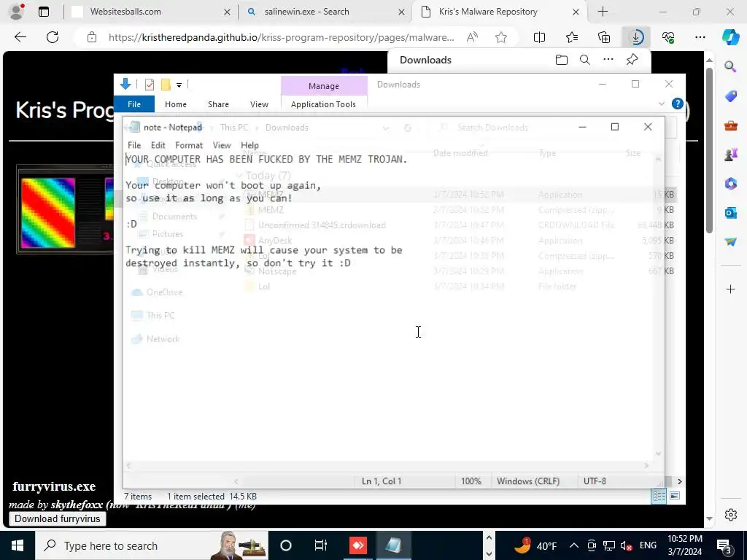
Task: Open the Edge profile icon
Action: click(18, 12)
